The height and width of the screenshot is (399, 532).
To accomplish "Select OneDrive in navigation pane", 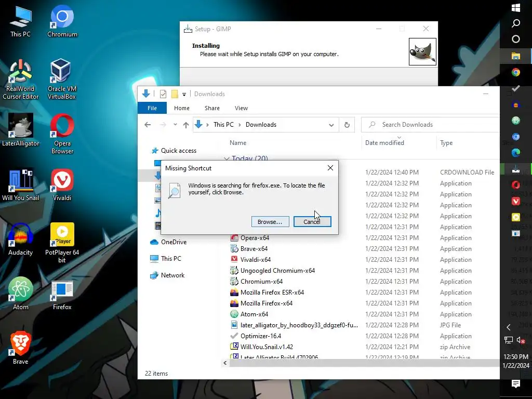I will [x=169, y=242].
